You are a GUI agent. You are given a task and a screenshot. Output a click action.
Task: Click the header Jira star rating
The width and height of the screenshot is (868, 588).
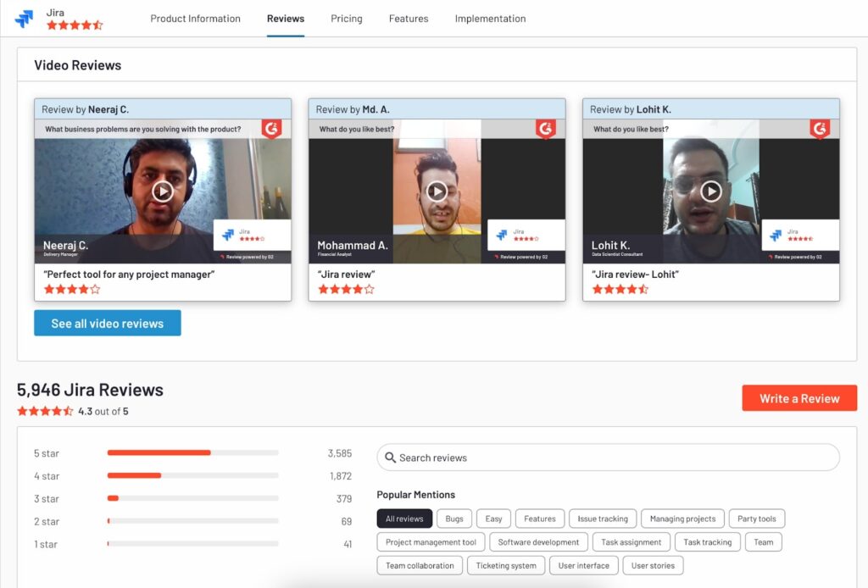[x=75, y=25]
